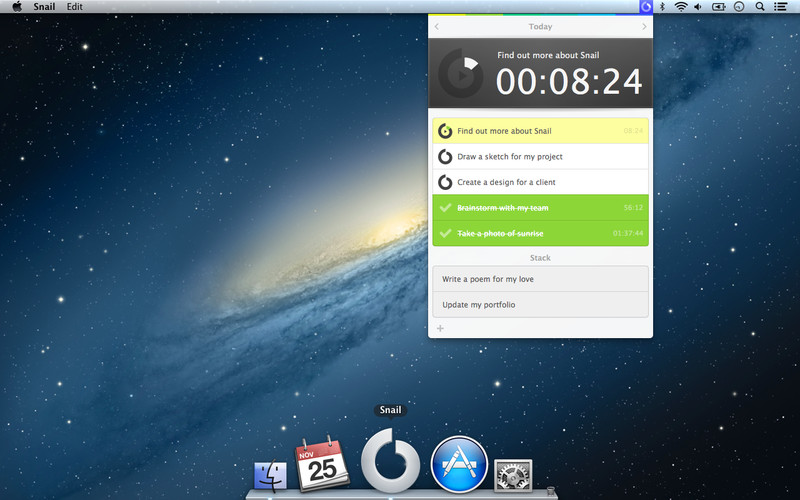
Task: Open the Snail application menu
Action: pos(44,7)
